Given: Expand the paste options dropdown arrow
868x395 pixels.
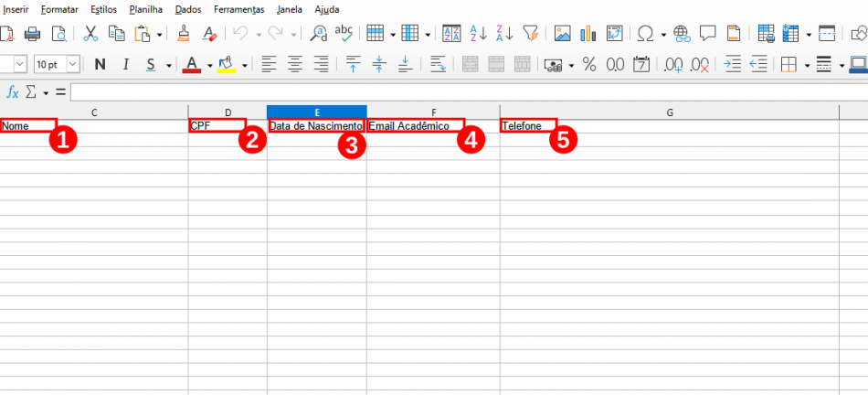Looking at the screenshot, I should [x=159, y=35].
